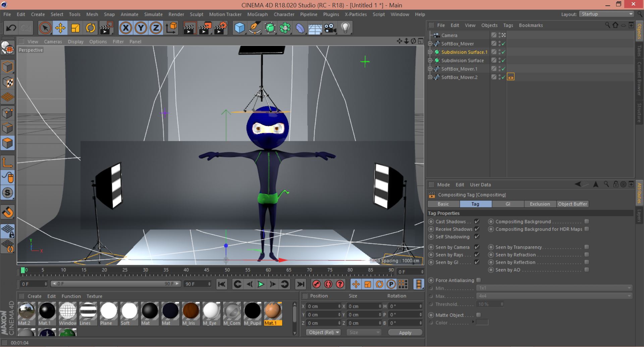Open material manager Create menu
Screen dimensions: 644x347
click(x=35, y=296)
